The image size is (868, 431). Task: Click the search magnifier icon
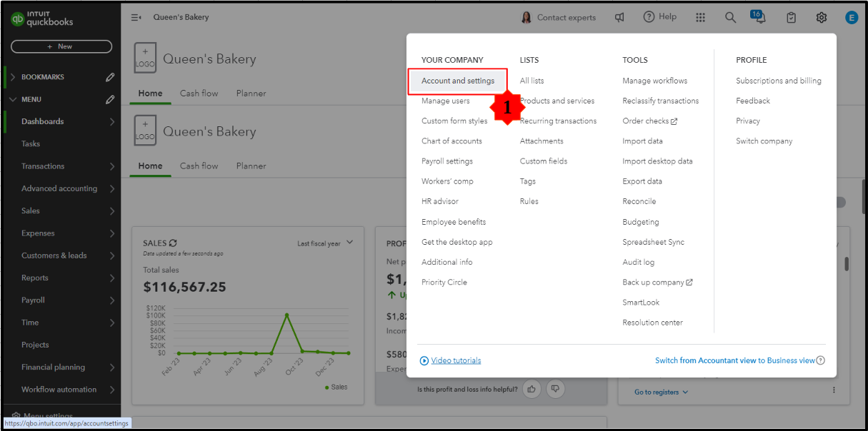(730, 18)
